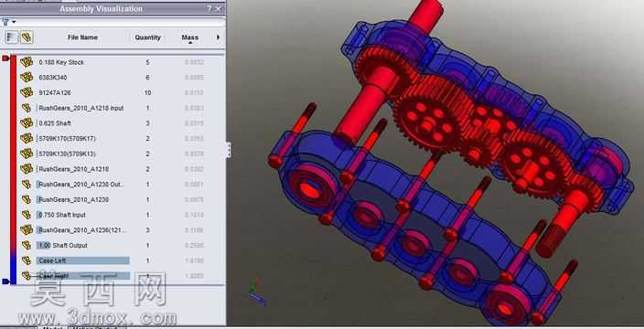This screenshot has width=644, height=329.
Task: Select the 0.750 Shaft Input file name
Action: [62, 215]
